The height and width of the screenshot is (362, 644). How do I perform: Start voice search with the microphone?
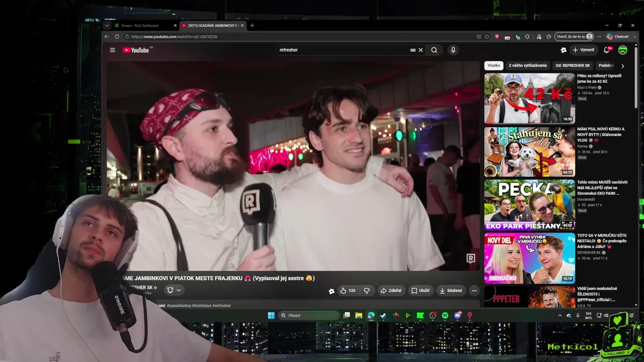point(453,50)
